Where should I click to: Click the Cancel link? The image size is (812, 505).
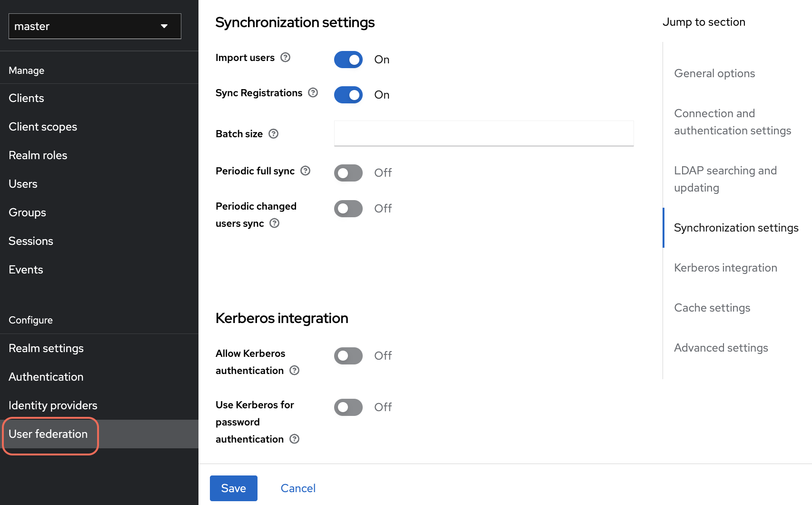[298, 488]
